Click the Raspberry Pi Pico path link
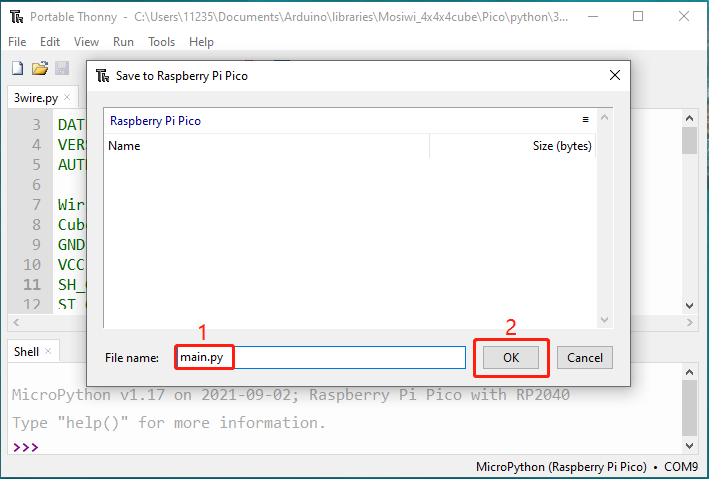Viewport: 709px width, 479px height. click(x=155, y=121)
